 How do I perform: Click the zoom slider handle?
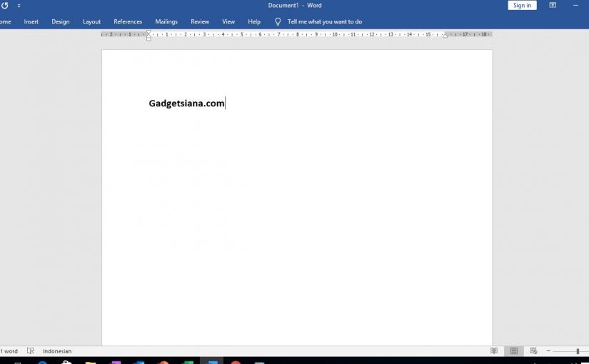point(578,351)
